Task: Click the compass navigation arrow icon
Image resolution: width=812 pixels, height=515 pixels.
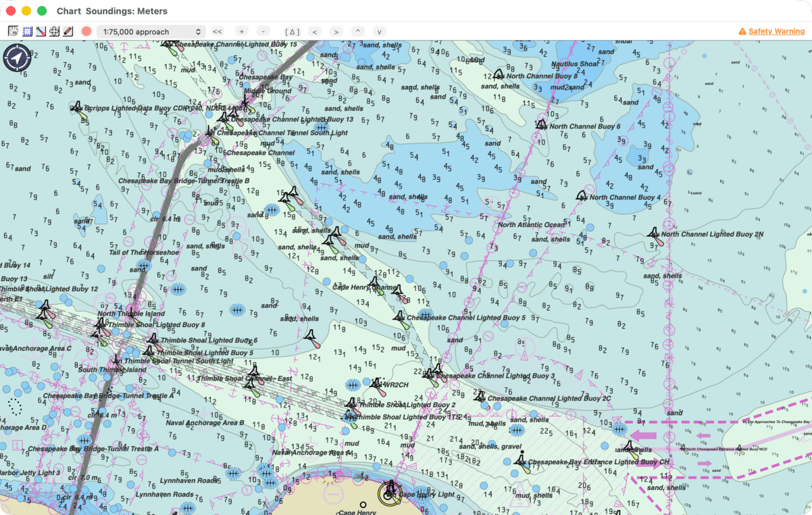Action: point(17,58)
